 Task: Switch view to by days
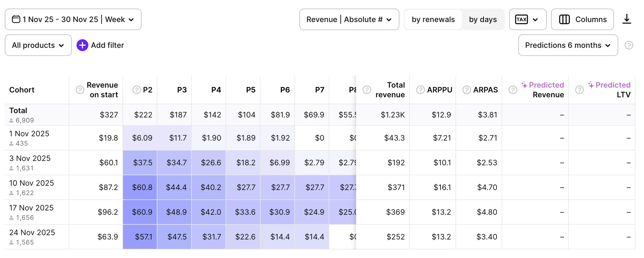point(483,19)
